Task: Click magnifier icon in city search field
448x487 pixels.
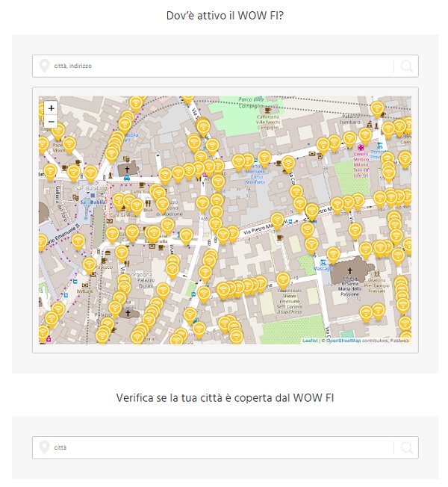Action: 406,447
